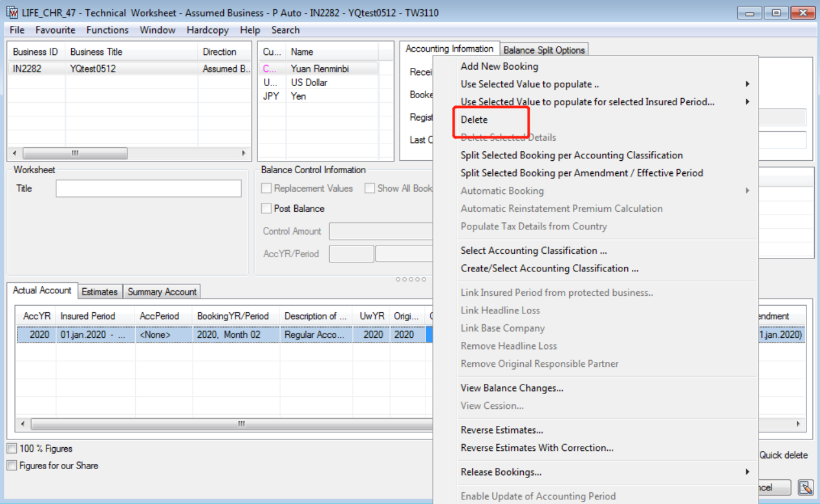The image size is (820, 504).
Task: Click the Worksheet Title input field
Action: point(148,189)
